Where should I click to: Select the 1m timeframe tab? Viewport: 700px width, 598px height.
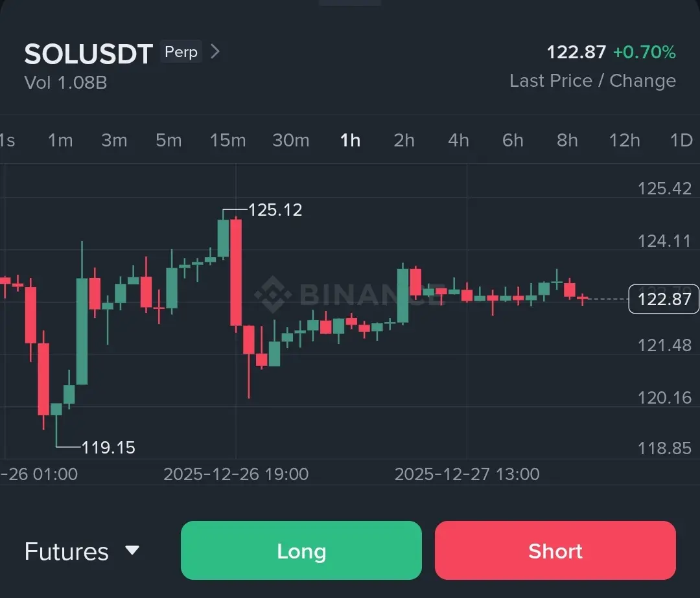coord(60,141)
